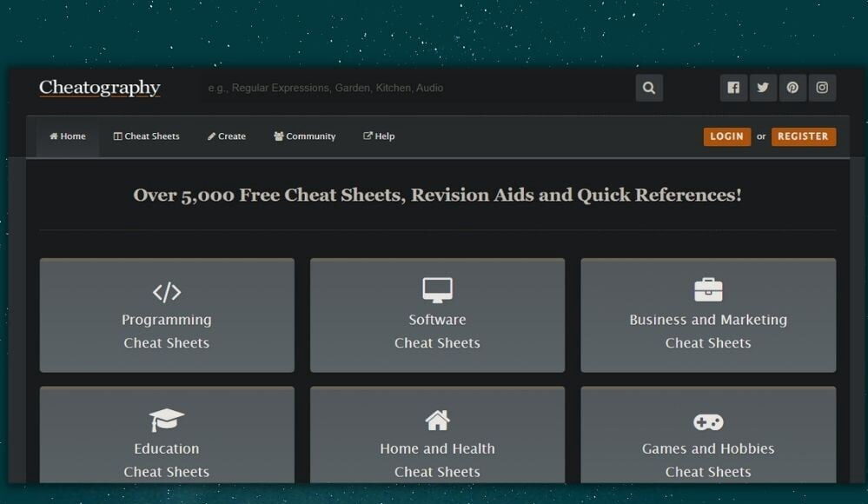
Task: Click the Cheatography logo link
Action: 100,88
